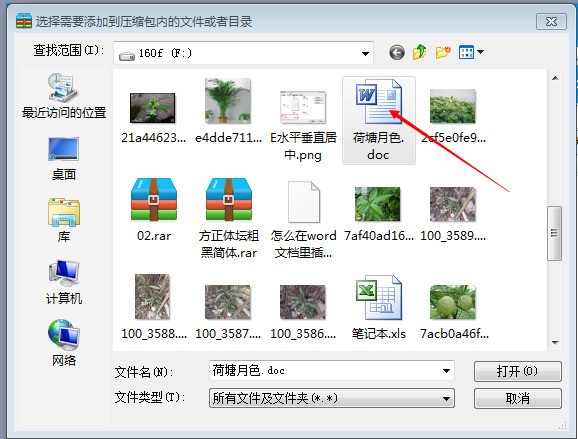Expand the 文件名 dropdown arrow

(x=446, y=370)
